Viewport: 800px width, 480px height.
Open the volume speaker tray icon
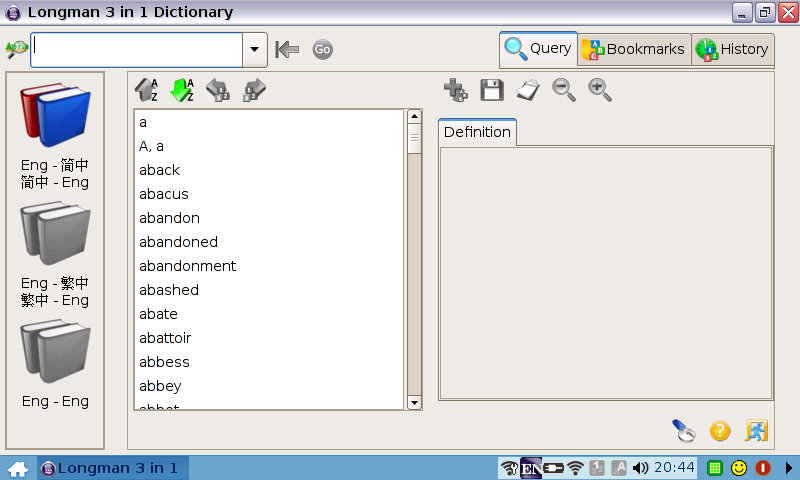[640, 468]
